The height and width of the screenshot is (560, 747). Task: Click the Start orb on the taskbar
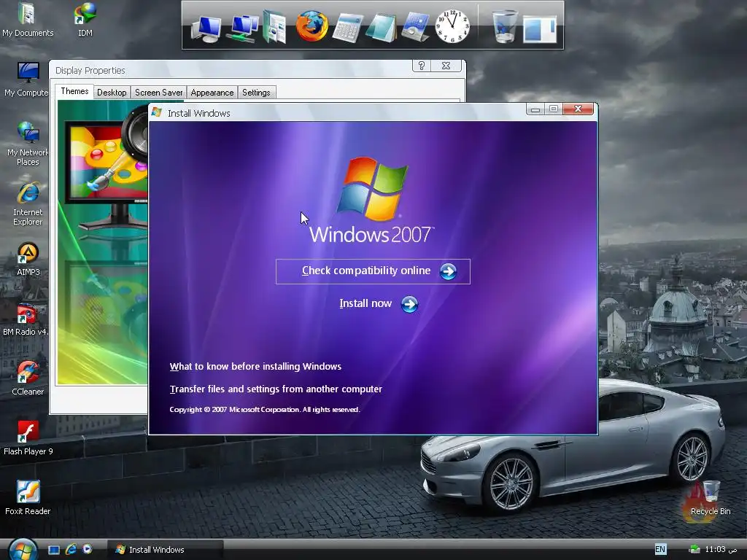[x=23, y=550]
